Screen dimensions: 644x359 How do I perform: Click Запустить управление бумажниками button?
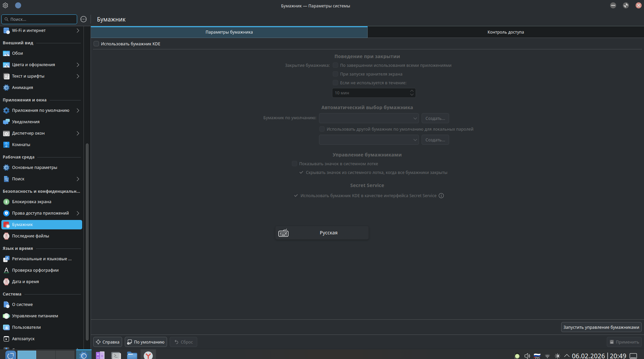[x=601, y=327]
